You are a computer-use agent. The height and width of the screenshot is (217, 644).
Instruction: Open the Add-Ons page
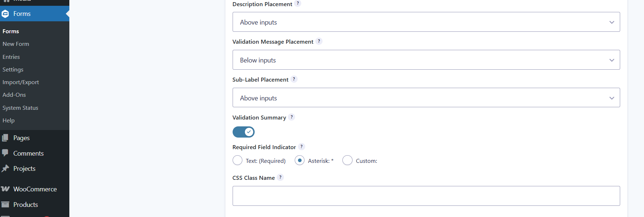14,95
